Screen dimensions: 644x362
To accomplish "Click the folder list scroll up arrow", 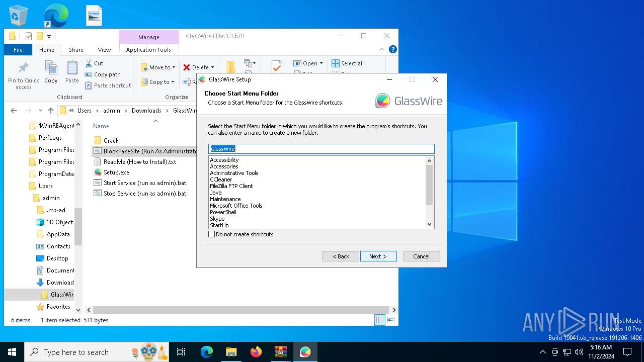I will pyautogui.click(x=429, y=161).
